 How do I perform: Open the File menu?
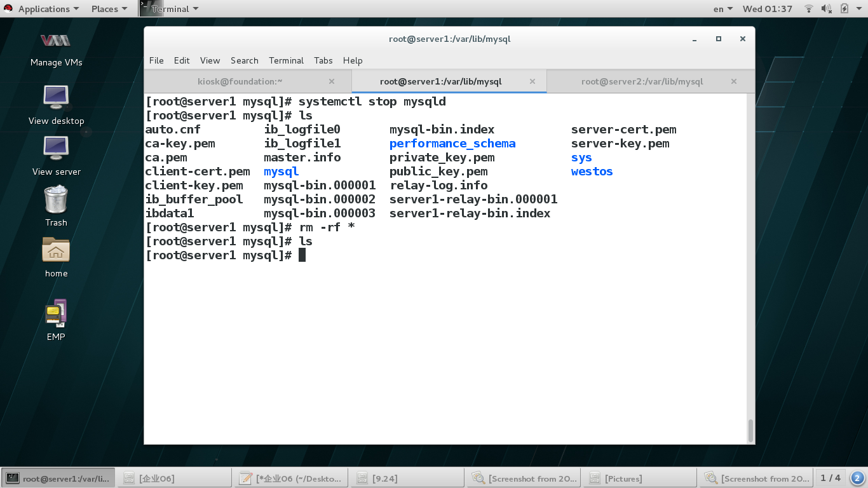(x=156, y=60)
